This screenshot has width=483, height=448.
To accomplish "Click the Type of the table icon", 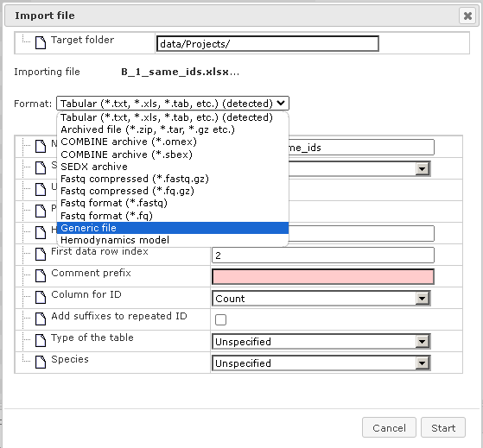I will (x=41, y=340).
